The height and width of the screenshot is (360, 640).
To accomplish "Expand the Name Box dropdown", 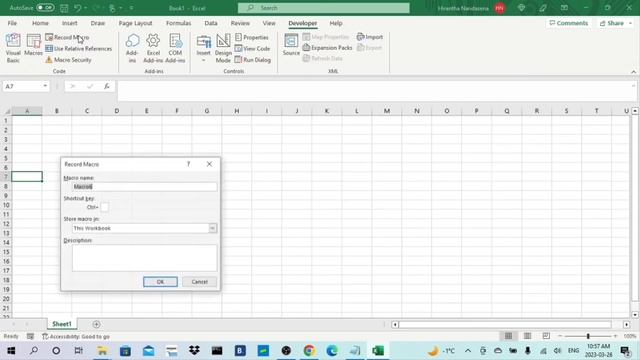I will (x=45, y=86).
